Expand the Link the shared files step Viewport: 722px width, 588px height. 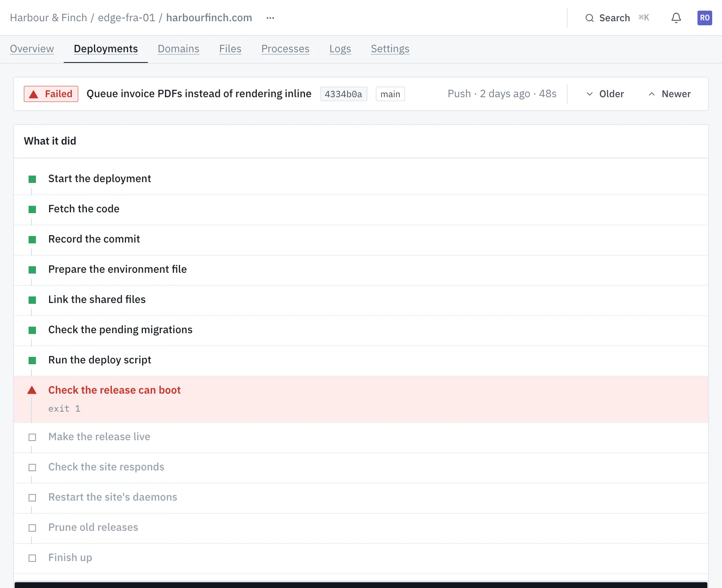click(361, 300)
